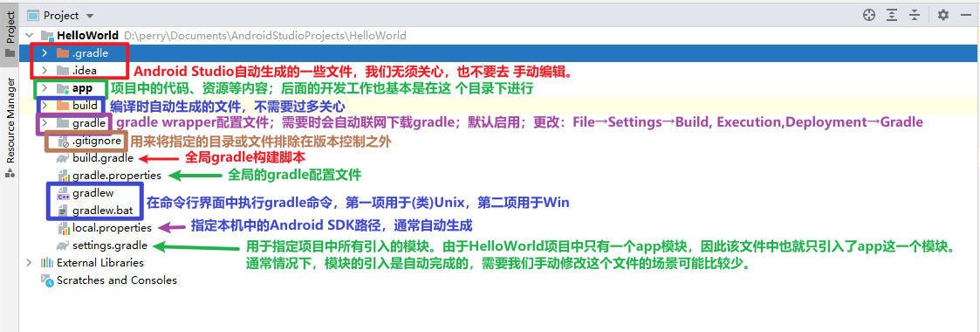This screenshot has height=332, width=980.
Task: Click the gradlew C++ file icon
Action: (63, 193)
